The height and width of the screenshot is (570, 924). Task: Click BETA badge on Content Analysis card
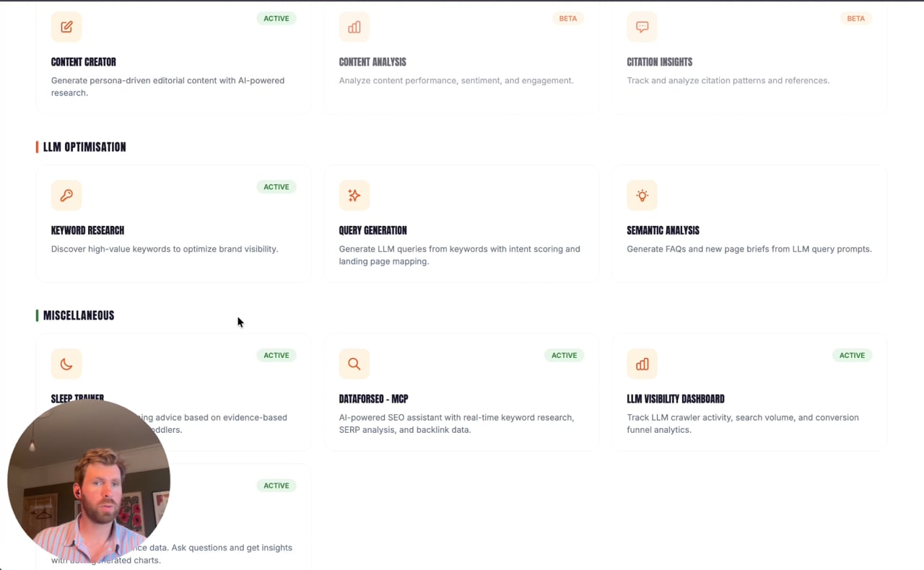point(568,19)
